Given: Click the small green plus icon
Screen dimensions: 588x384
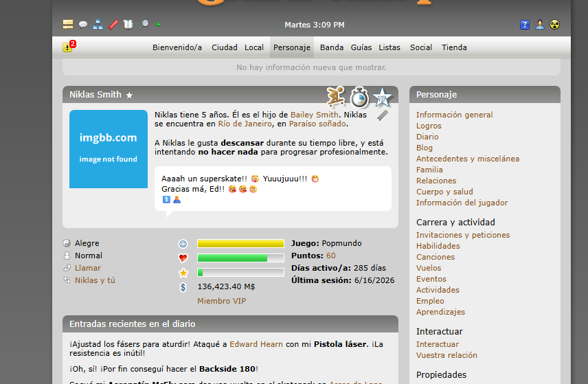Looking at the screenshot, I should pyautogui.click(x=158, y=24).
